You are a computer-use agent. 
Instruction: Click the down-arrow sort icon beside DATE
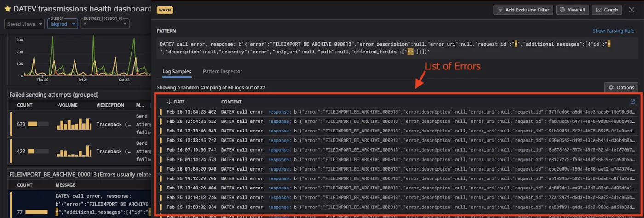coord(169,102)
